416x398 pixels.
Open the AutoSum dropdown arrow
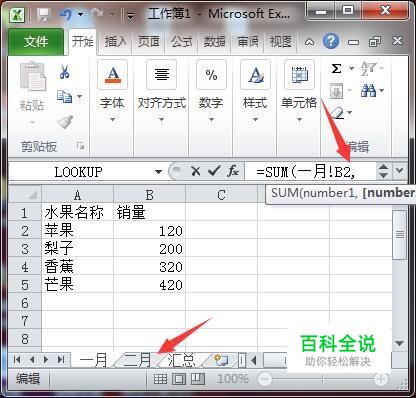pos(351,69)
